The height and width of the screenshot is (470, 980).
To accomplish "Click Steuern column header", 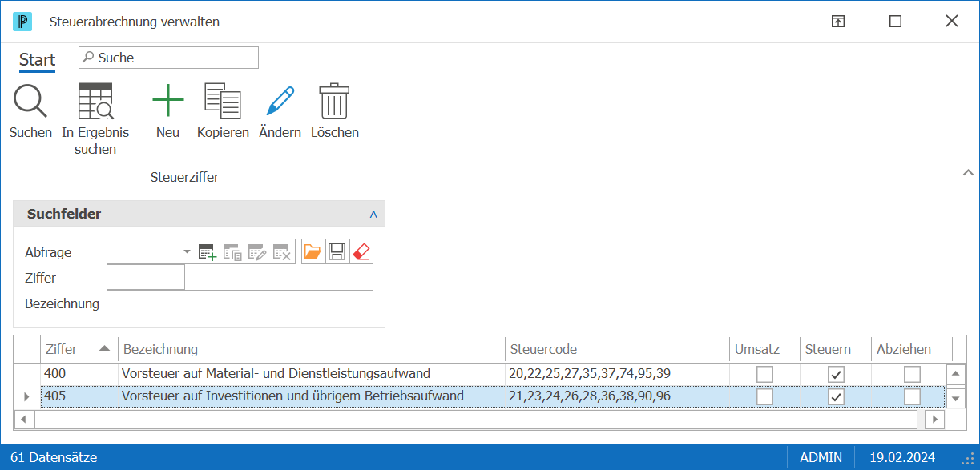I will pos(836,349).
